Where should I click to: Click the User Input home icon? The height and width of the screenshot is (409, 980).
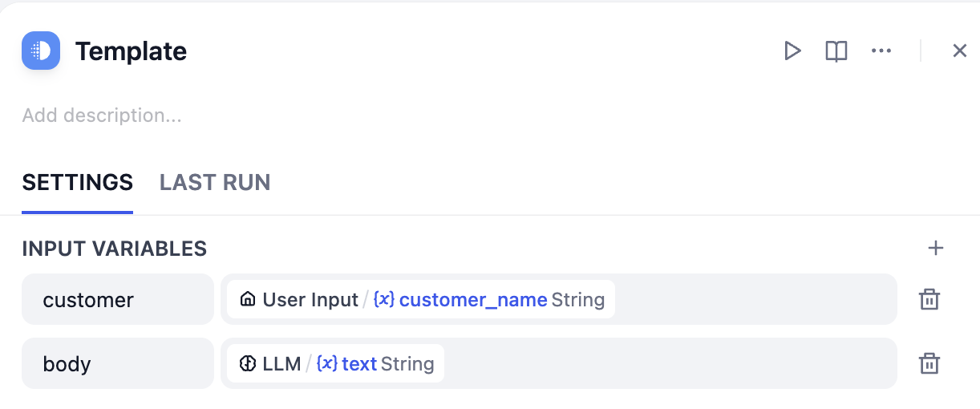point(248,300)
